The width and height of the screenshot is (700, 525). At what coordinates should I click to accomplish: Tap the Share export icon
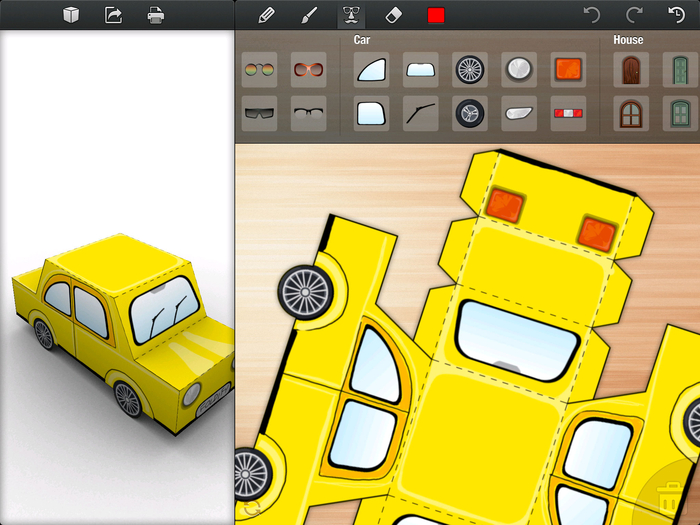(113, 15)
